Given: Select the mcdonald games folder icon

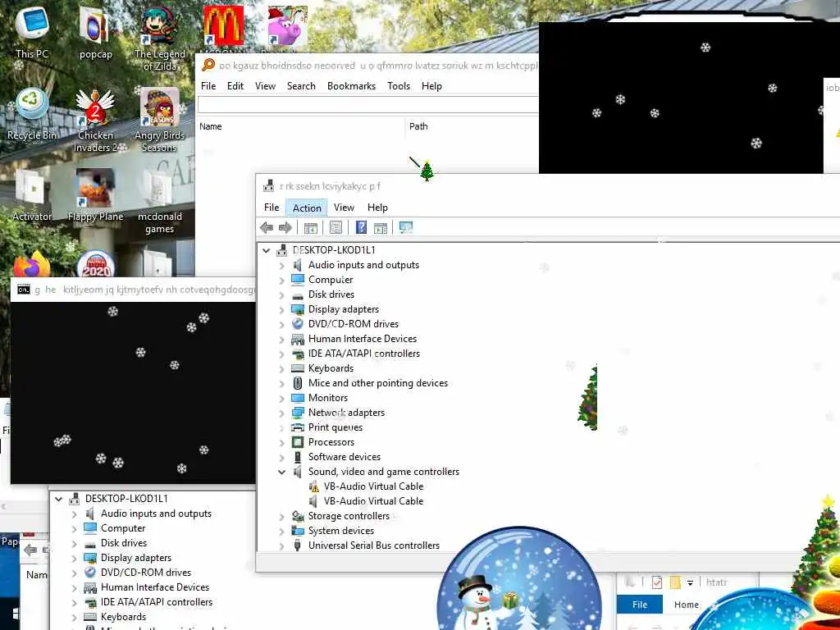Looking at the screenshot, I should [x=160, y=202].
